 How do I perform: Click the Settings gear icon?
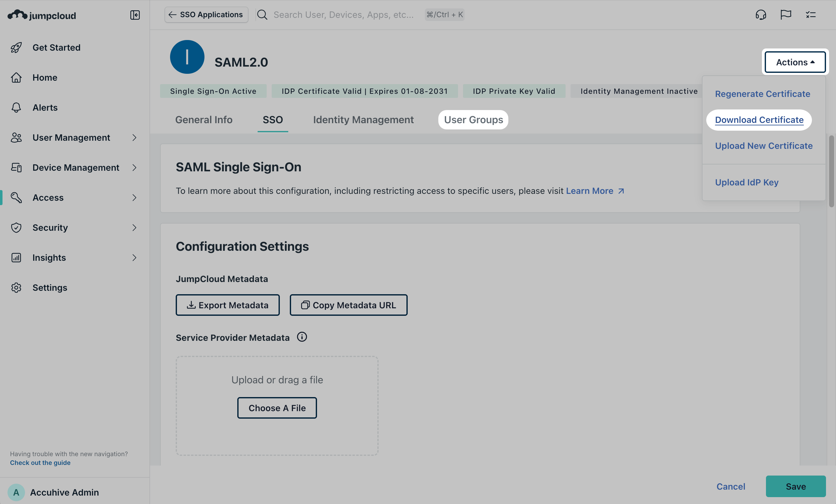pos(16,287)
